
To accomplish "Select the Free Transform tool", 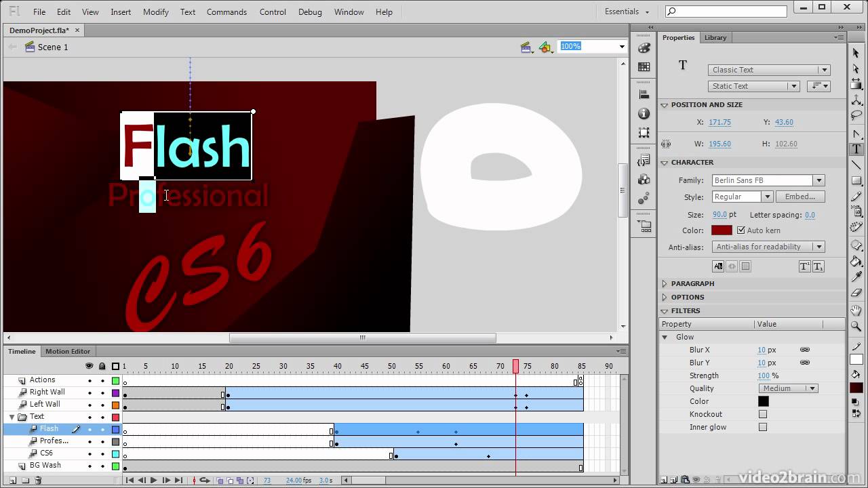I will tap(856, 85).
